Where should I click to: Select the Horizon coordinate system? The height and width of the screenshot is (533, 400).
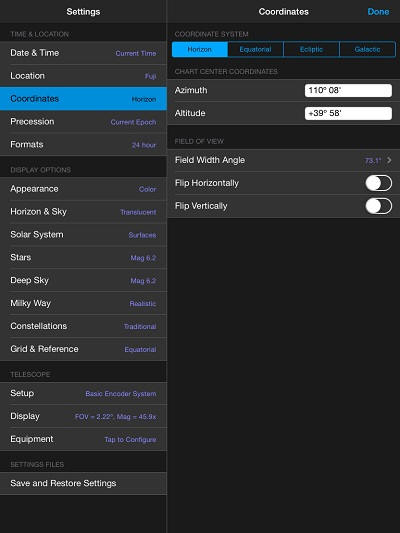200,49
